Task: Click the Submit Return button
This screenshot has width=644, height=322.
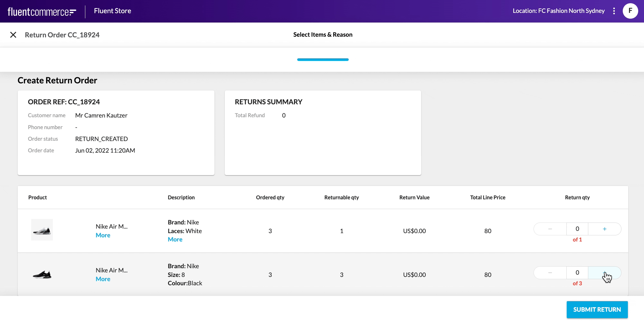Action: pyautogui.click(x=597, y=309)
